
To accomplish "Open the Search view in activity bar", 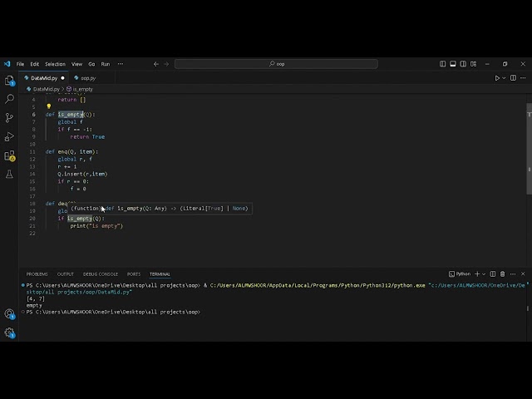I will click(9, 100).
